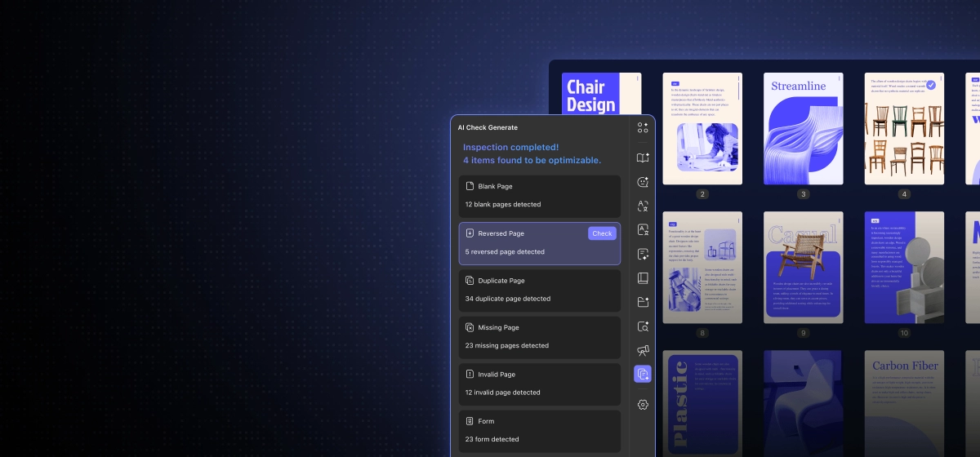Open the Chair Design cover thumbnail
The image size is (980, 457).
click(602, 93)
